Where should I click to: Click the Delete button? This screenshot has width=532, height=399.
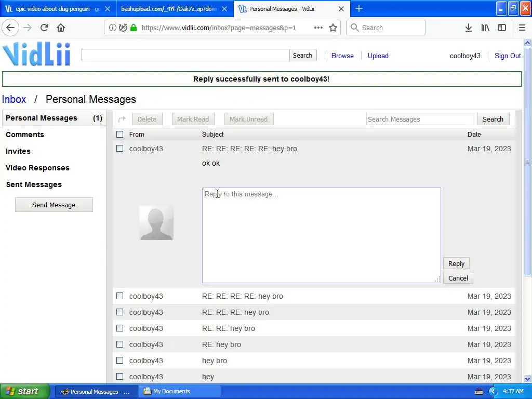[147, 119]
